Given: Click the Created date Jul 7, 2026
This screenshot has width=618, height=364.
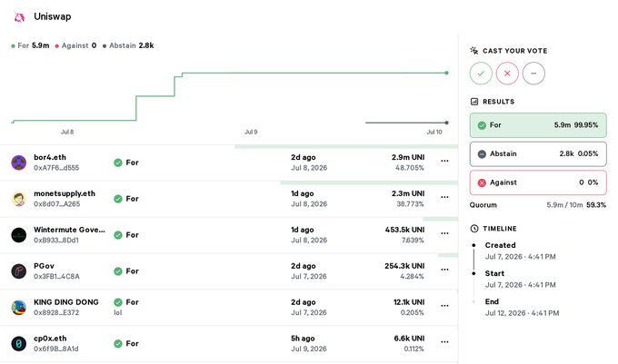Looking at the screenshot, I should (x=520, y=257).
